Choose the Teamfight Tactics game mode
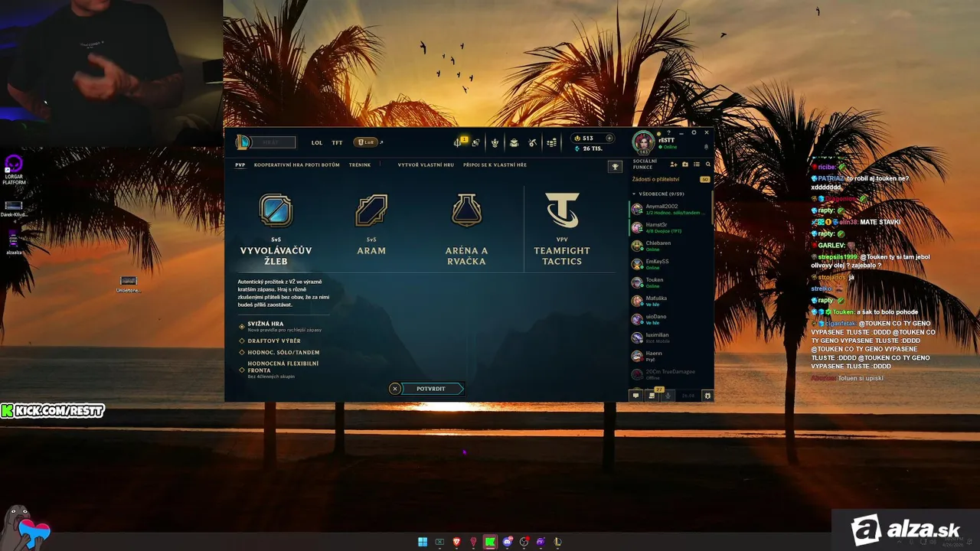The image size is (980, 551). tap(562, 229)
